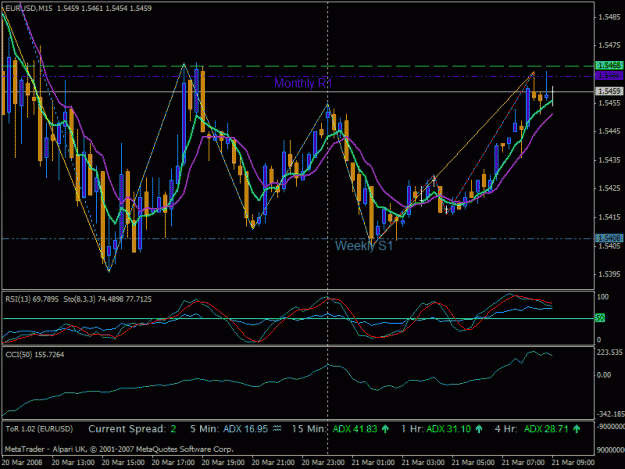Screen dimensions: 625x469
Task: Click the 1.5435 price scale label
Action: pos(609,160)
